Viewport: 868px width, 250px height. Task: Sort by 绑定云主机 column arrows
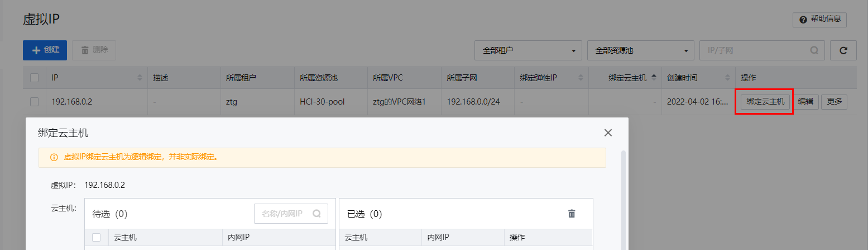point(654,78)
